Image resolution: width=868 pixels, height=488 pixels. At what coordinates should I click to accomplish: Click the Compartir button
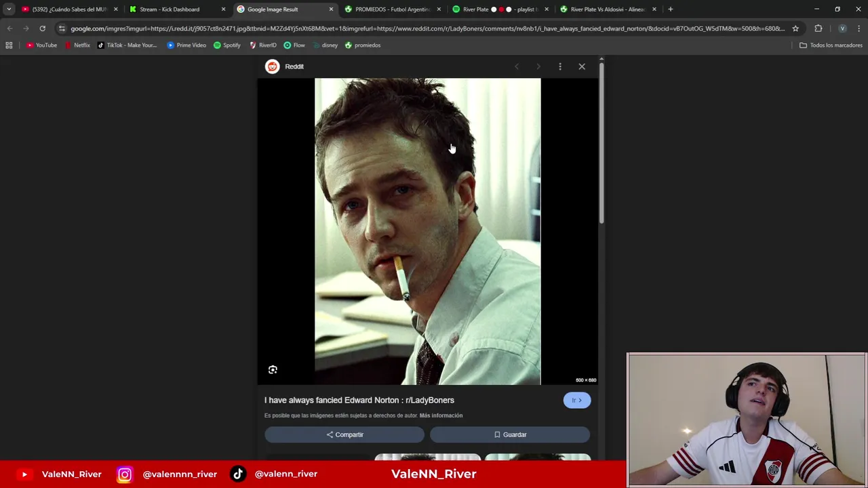(344, 434)
